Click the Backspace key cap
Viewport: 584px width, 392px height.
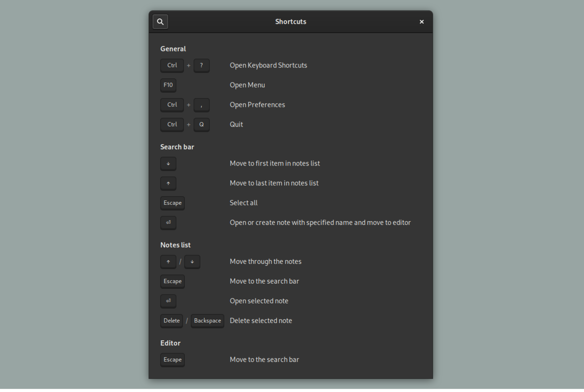[x=207, y=321]
